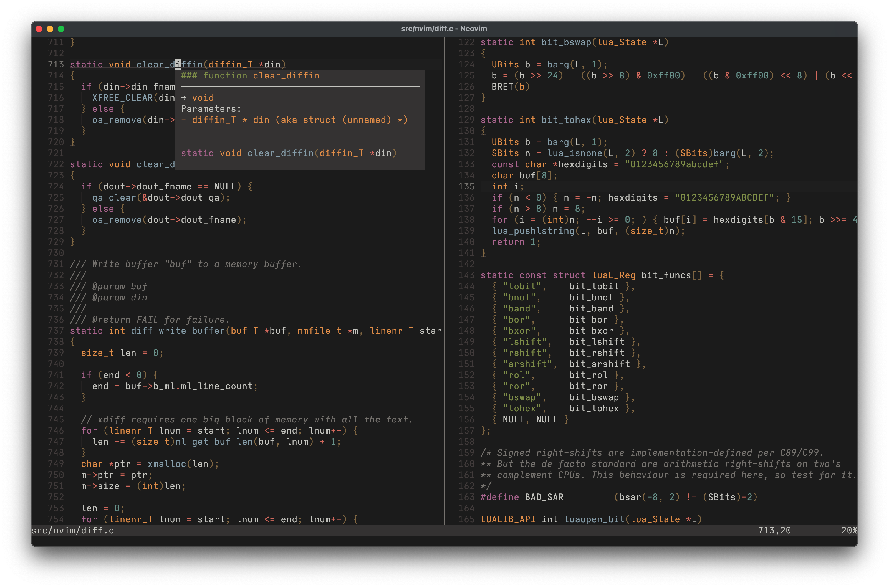
Task: Click 'bit_bnot' entry on line 145
Action: [591, 297]
